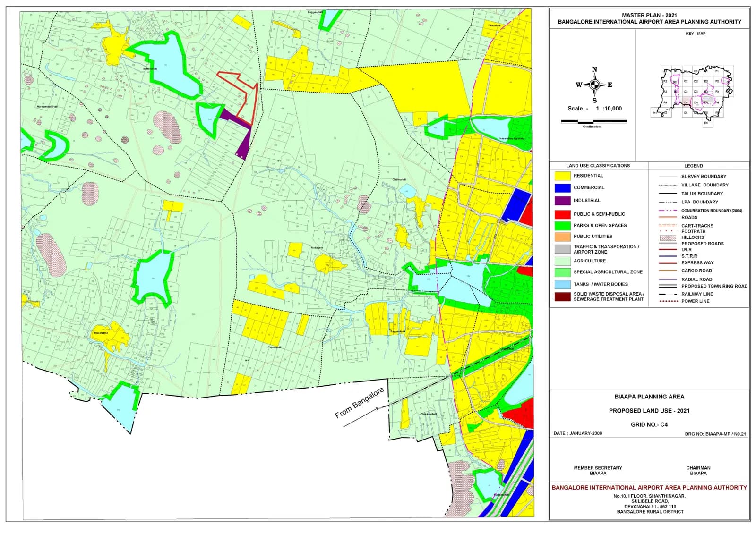Select the gray Traffic & Transportation swatch
The width and height of the screenshot is (756, 533).
pos(562,249)
